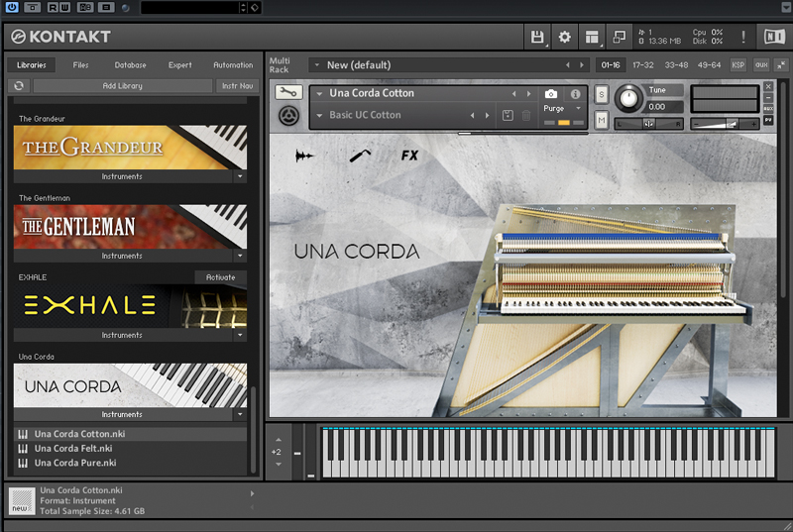The image size is (793, 532).
Task: Click the libraries refresh icon
Action: tap(19, 85)
